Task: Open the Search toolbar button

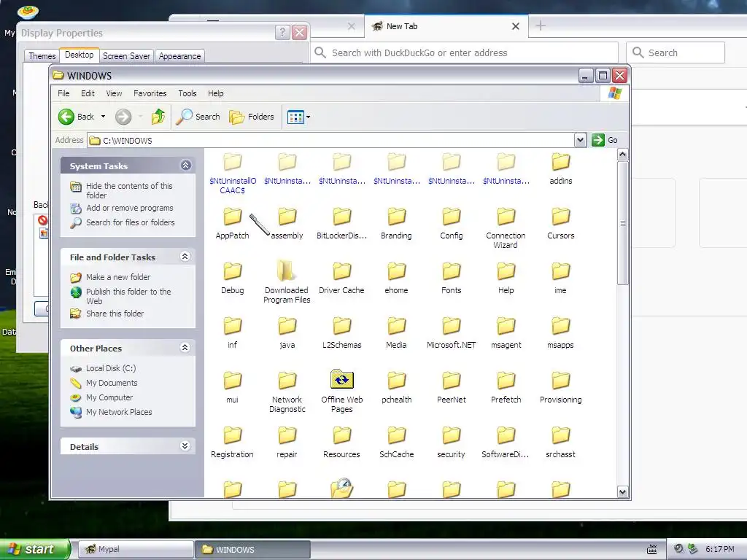Action: coord(198,117)
